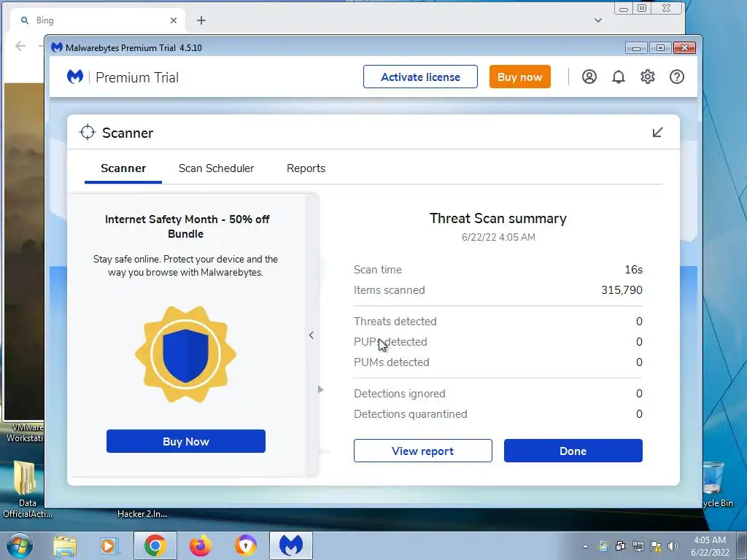Screen dimensions: 747x560
Task: Close the Bing tab in the browser window
Action: [x=174, y=20]
